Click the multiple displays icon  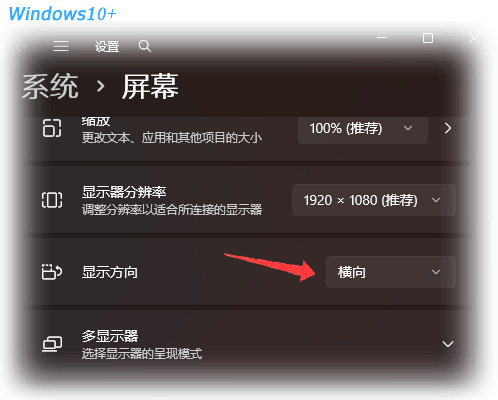[x=52, y=344]
